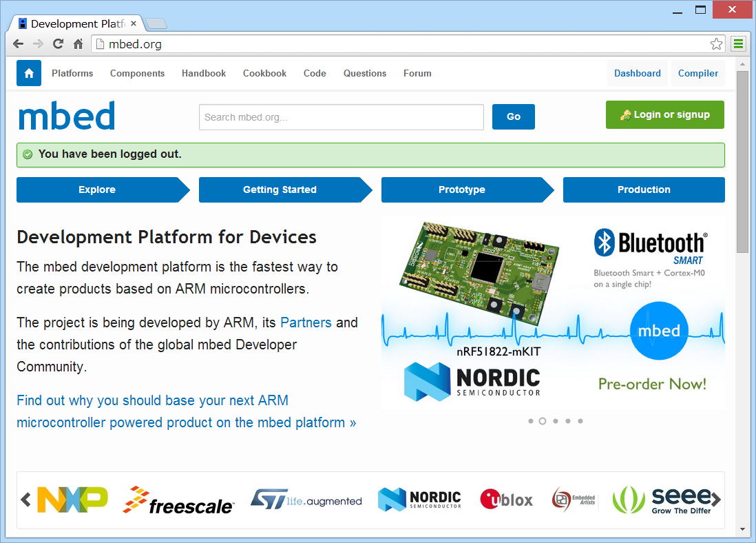Click the page scrollbar thumb

[x=742, y=162]
